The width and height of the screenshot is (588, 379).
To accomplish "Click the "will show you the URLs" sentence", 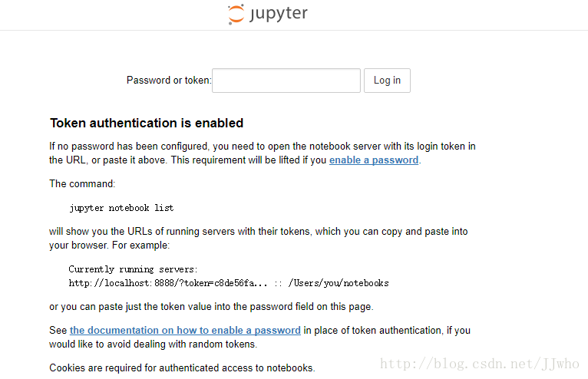I will point(258,232).
